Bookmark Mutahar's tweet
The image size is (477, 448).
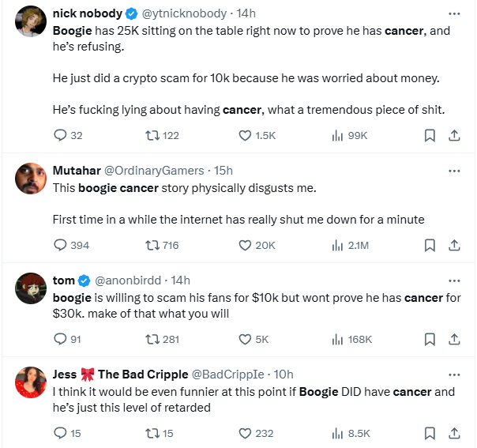pyautogui.click(x=430, y=245)
